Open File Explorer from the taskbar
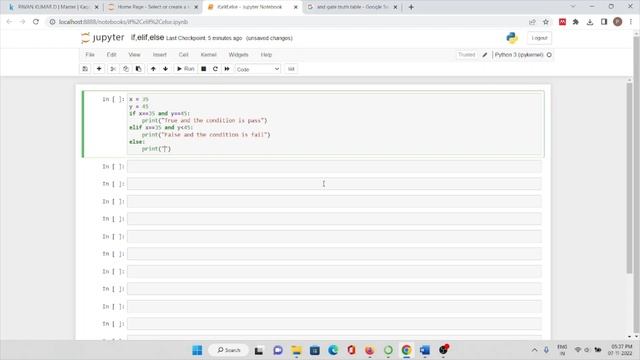The height and width of the screenshot is (360, 640). pyautogui.click(x=296, y=350)
